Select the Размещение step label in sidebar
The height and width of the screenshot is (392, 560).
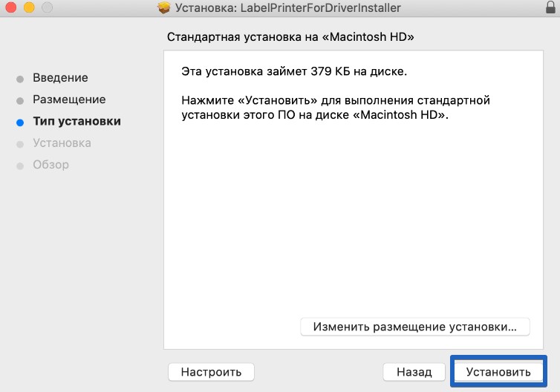click(69, 99)
